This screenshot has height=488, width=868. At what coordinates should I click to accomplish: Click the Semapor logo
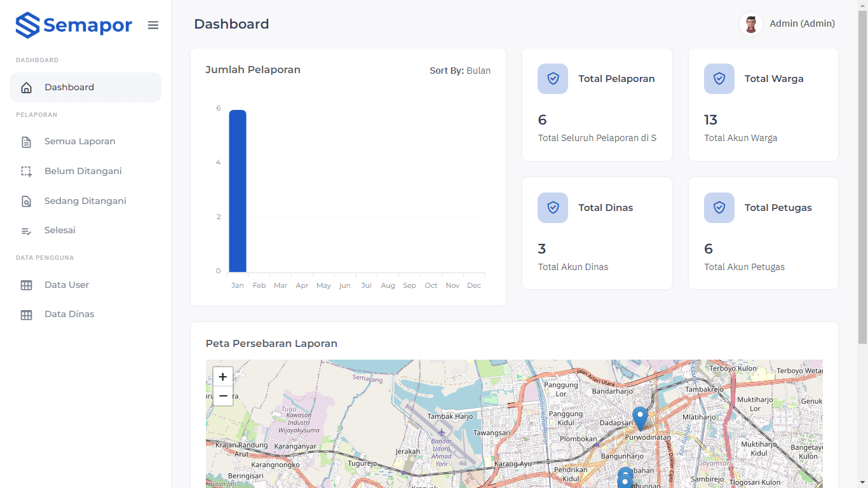(x=74, y=25)
